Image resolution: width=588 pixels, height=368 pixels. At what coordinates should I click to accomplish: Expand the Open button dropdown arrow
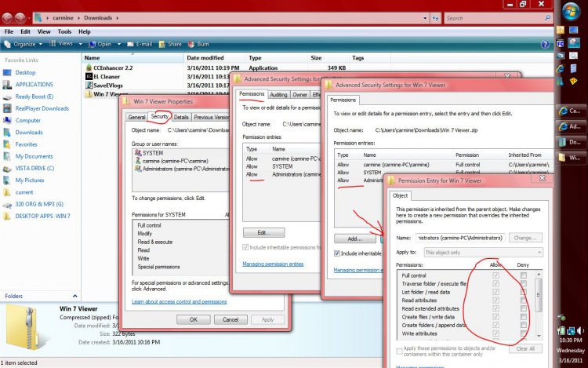119,44
